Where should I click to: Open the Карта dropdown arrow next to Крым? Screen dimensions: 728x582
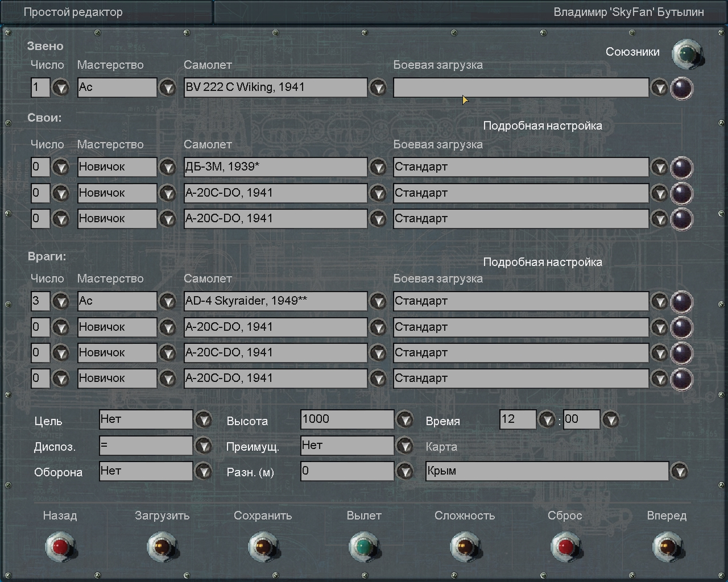click(679, 472)
